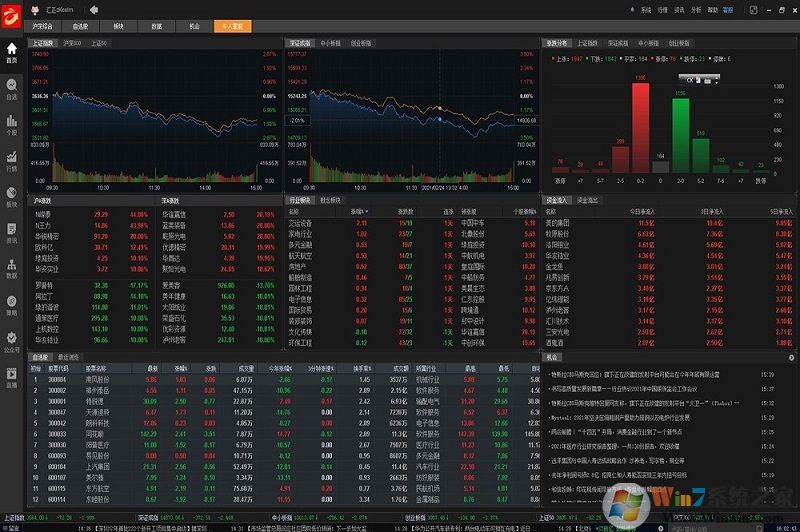The width and height of the screenshot is (800, 532).
Task: Select the 资金流出 tab
Action: 587,200
